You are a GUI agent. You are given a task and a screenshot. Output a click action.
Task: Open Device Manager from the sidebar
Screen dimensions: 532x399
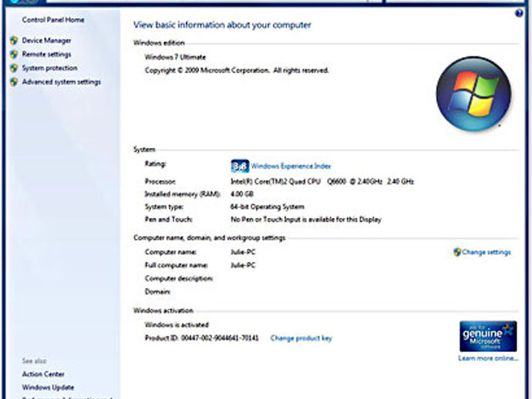pos(46,41)
